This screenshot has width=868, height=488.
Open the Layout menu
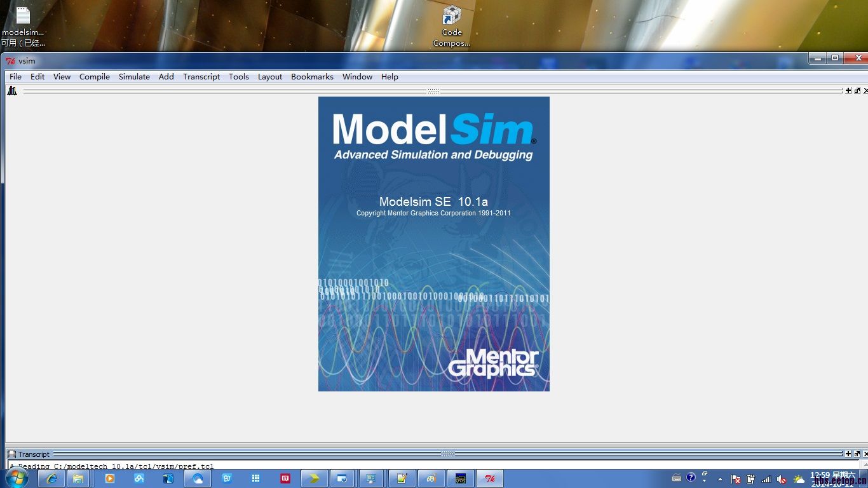(x=270, y=77)
